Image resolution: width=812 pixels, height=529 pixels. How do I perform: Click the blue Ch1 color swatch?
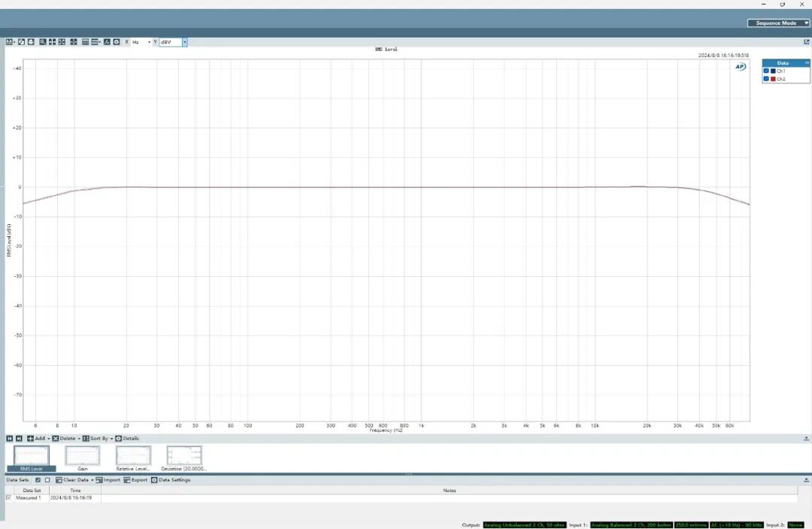[773, 71]
